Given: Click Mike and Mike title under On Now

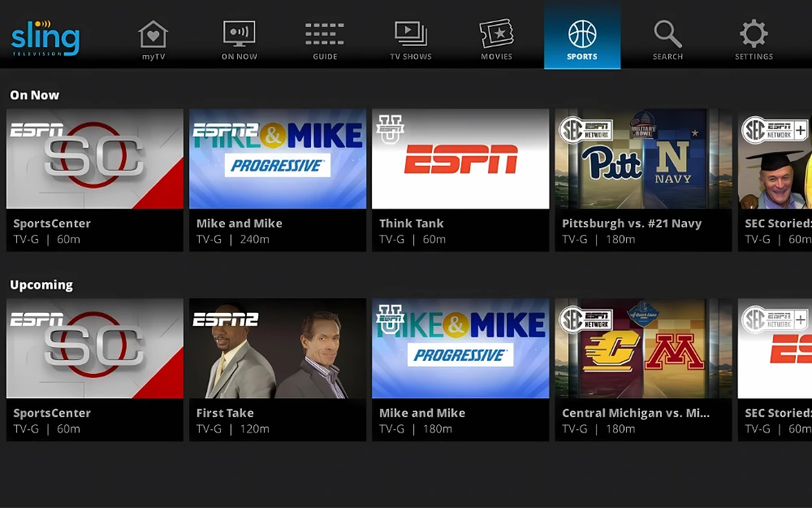Looking at the screenshot, I should 240,224.
